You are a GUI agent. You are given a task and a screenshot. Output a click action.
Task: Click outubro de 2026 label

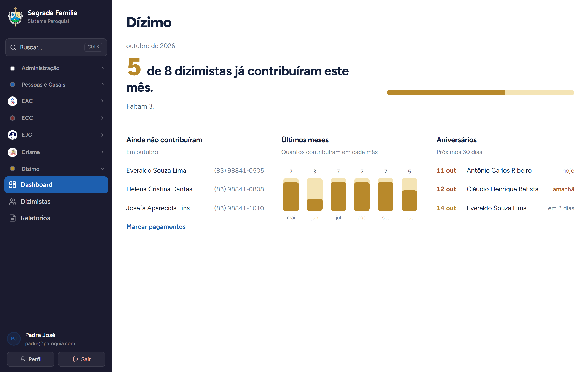150,46
